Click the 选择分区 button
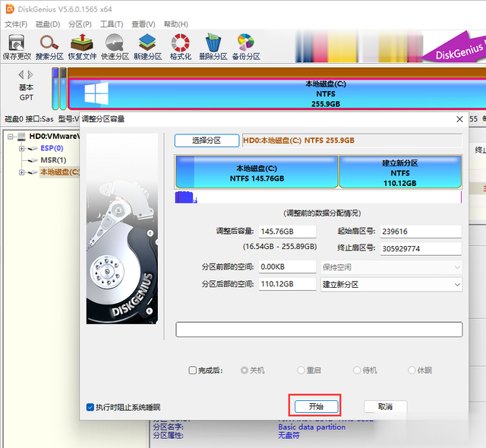The width and height of the screenshot is (486, 448). 207,140
